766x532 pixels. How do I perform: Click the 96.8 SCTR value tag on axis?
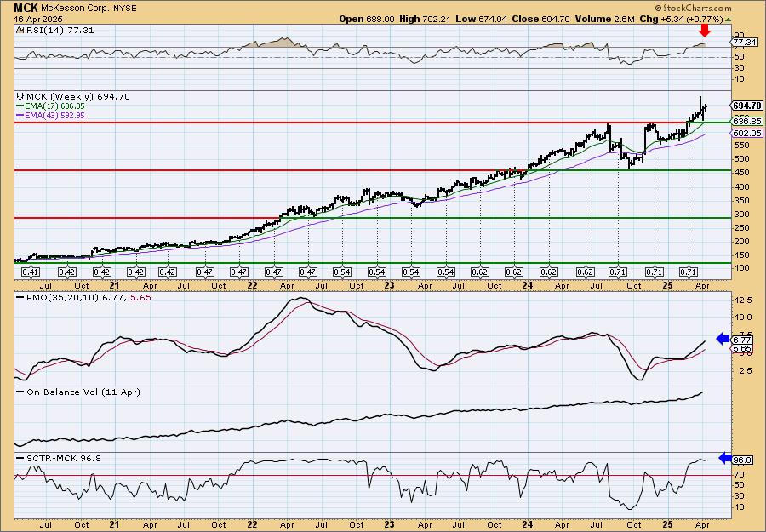[x=742, y=460]
